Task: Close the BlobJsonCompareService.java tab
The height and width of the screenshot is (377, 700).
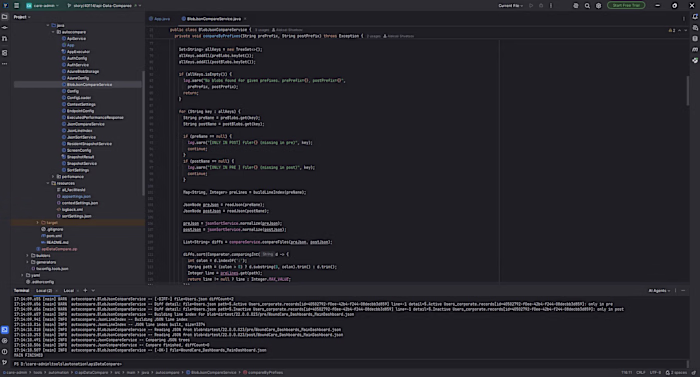Action: coord(245,19)
